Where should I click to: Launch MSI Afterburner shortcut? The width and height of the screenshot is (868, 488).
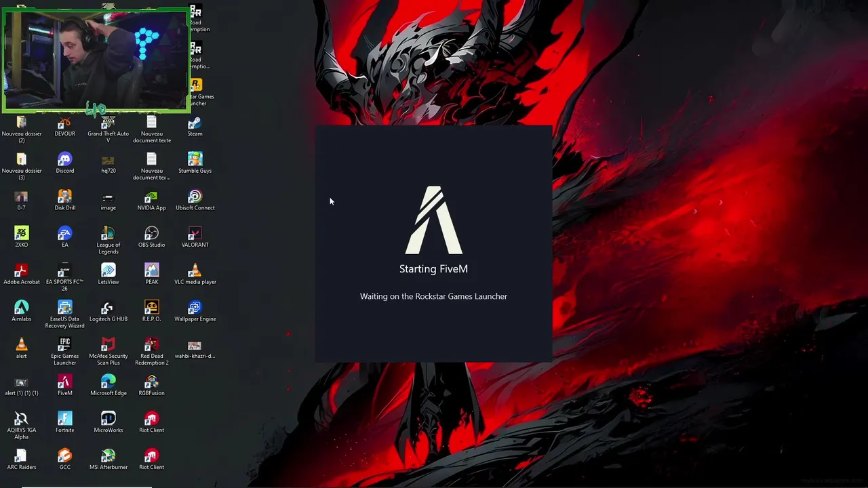[108, 460]
